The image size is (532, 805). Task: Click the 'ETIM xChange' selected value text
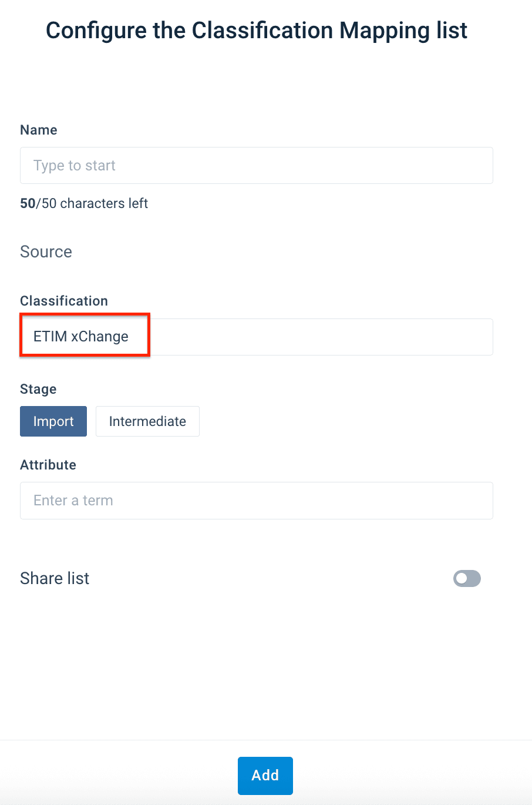point(81,337)
